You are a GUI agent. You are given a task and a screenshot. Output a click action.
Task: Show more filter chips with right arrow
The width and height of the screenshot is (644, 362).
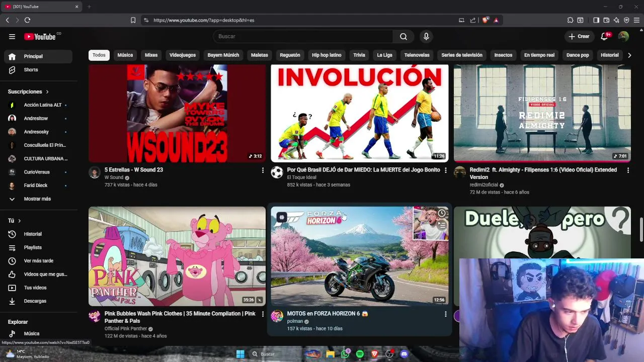[x=629, y=55]
